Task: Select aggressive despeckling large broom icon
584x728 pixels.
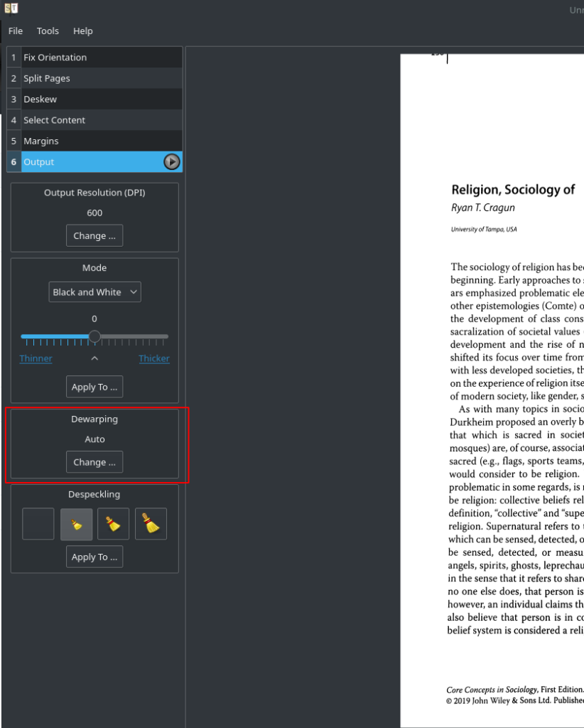Action: pos(151,524)
